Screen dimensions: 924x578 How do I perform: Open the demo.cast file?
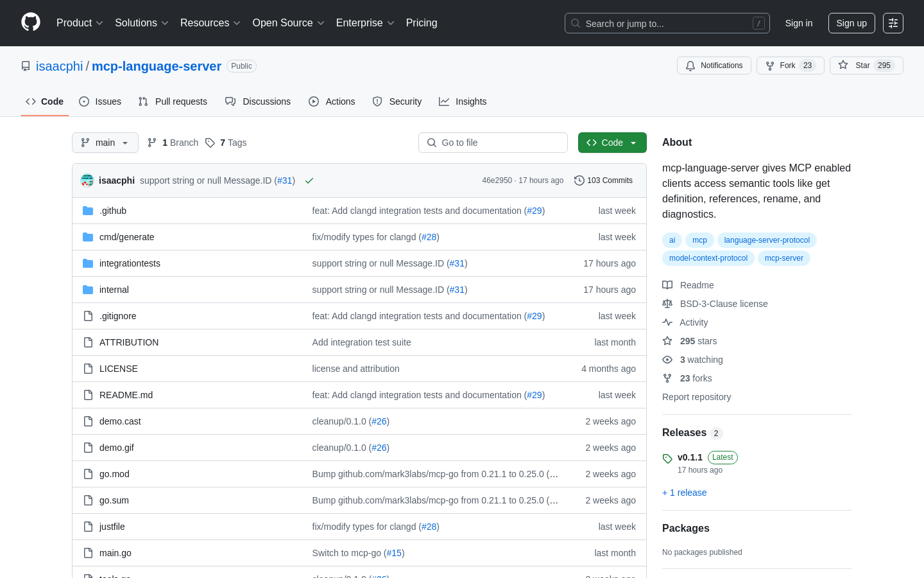[120, 421]
